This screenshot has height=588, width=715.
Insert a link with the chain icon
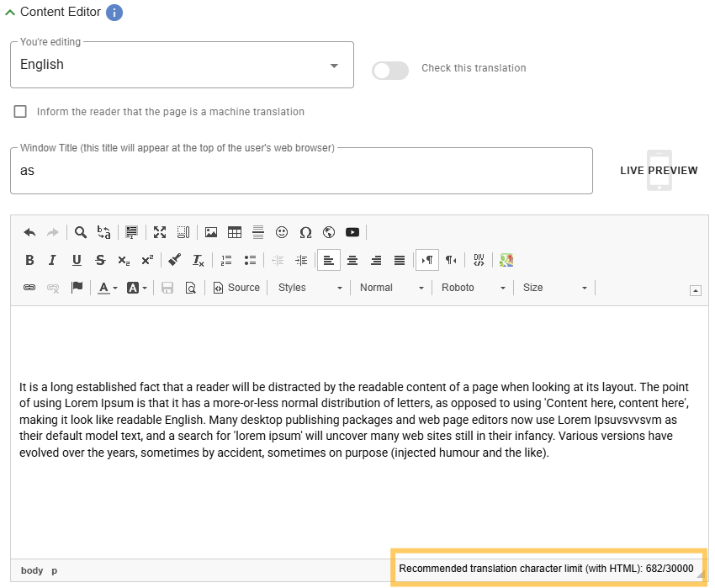pyautogui.click(x=29, y=288)
